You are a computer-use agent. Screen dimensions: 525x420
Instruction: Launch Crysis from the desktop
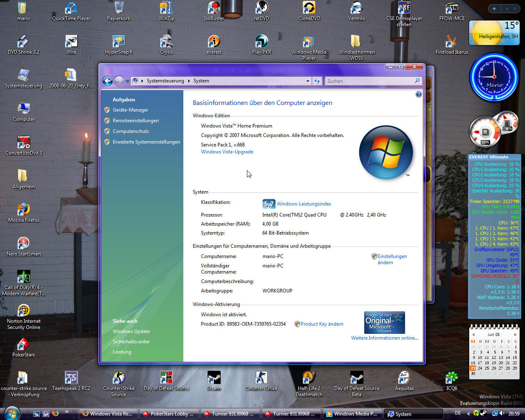pos(166,45)
